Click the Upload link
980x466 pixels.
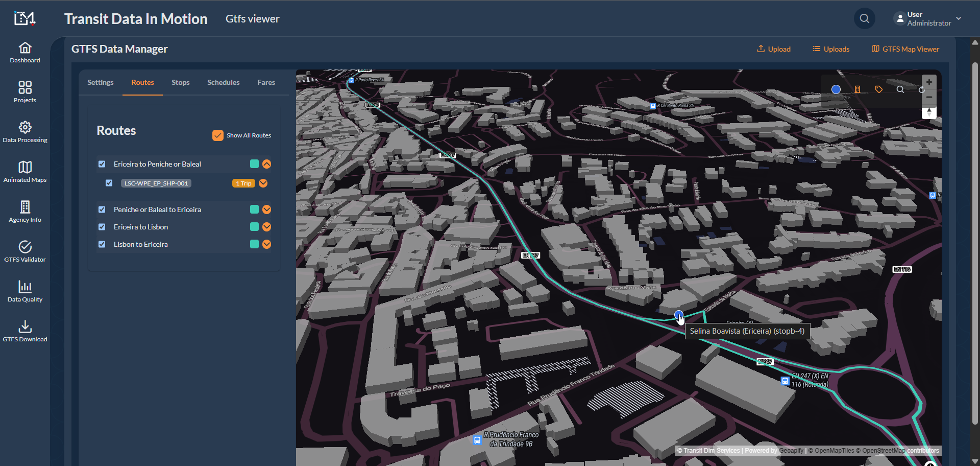click(773, 49)
